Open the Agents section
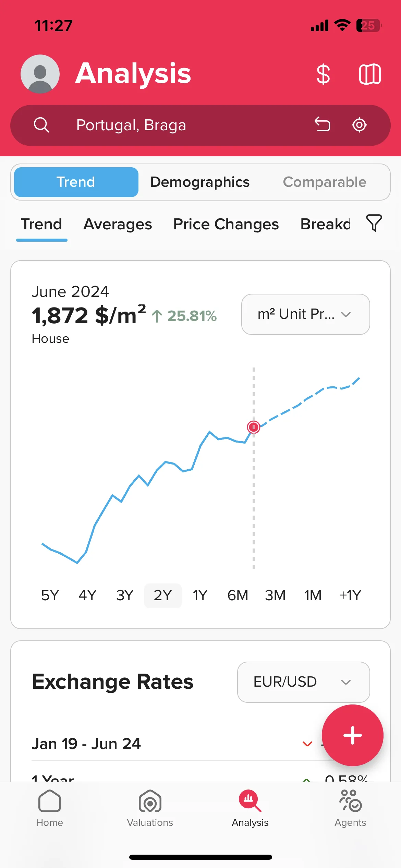This screenshot has width=401, height=868. (350, 808)
